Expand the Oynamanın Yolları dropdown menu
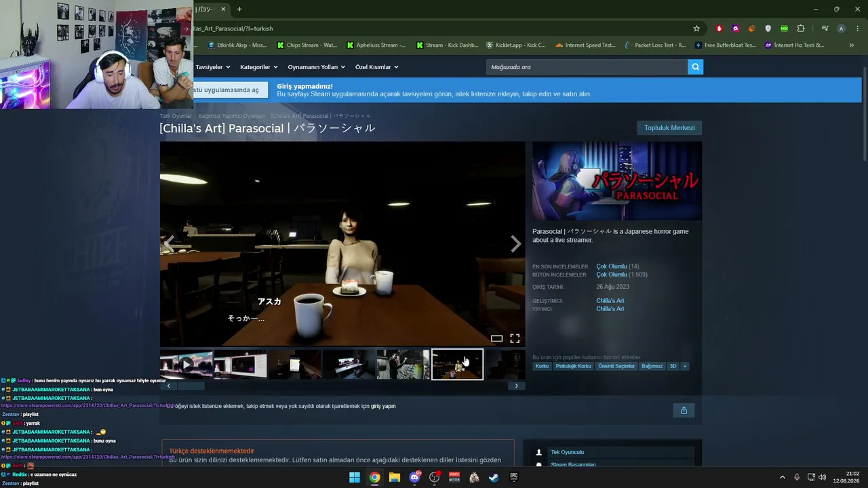Viewport: 868px width, 488px height. click(x=317, y=67)
